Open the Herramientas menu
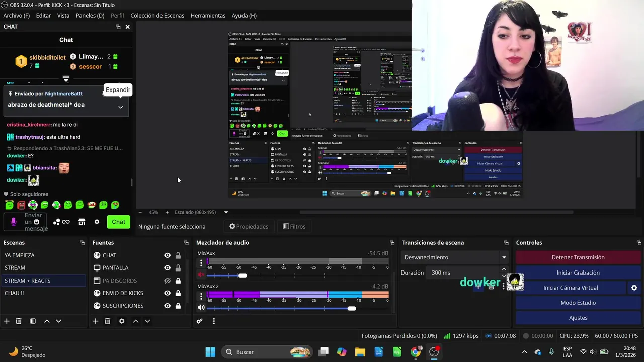Screen dimensions: 644x362 208,16
